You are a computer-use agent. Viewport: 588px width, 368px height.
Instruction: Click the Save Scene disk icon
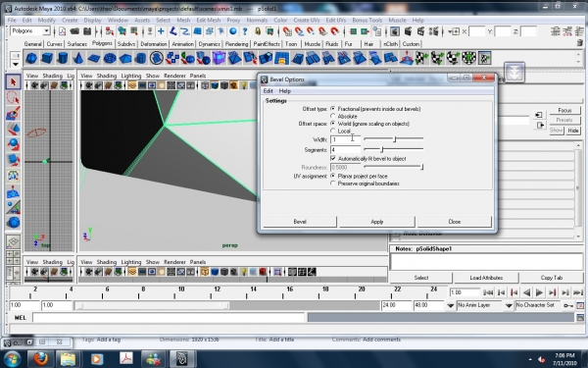(87, 31)
